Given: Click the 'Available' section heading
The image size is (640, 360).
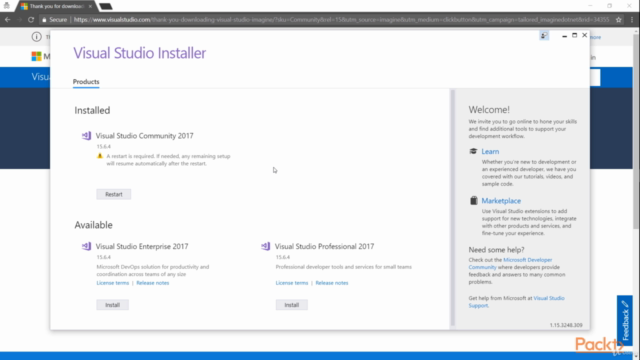Looking at the screenshot, I should (x=93, y=225).
